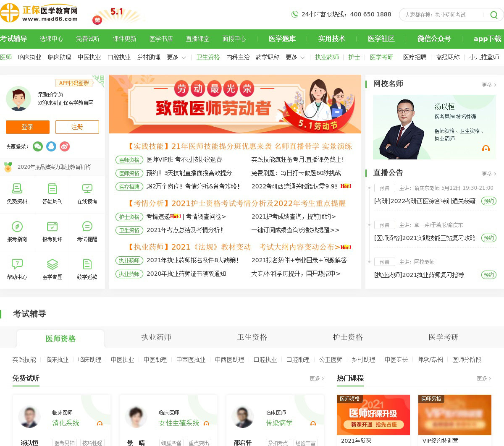The image size is (504, 446).
Task: Click the headphone icon beside 消化系统
Action: tap(100, 423)
